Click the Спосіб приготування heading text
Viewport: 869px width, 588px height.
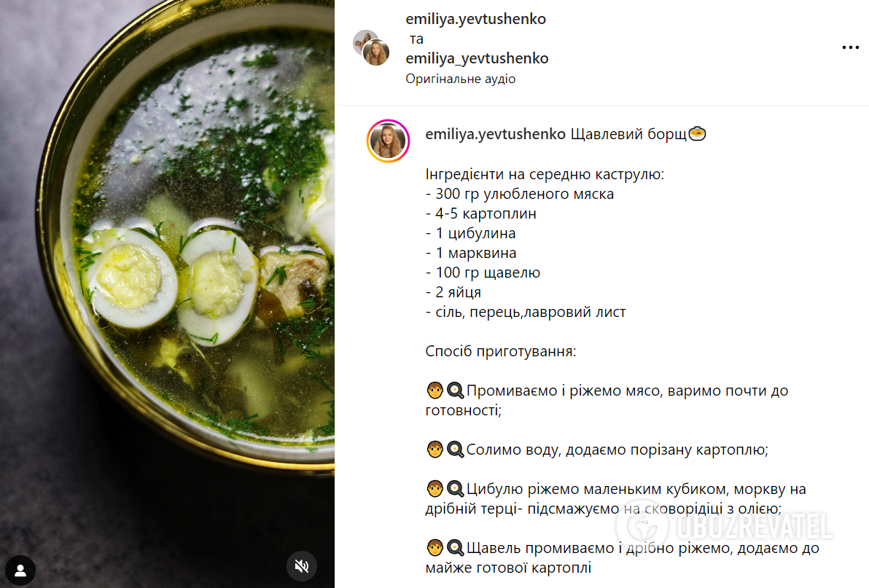[x=500, y=352]
